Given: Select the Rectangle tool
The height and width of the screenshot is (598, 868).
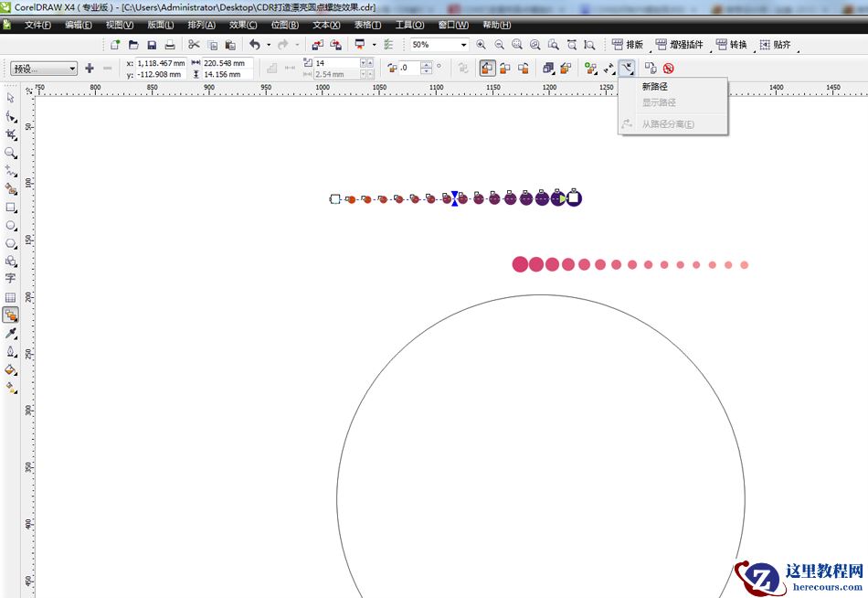Looking at the screenshot, I should pyautogui.click(x=11, y=208).
